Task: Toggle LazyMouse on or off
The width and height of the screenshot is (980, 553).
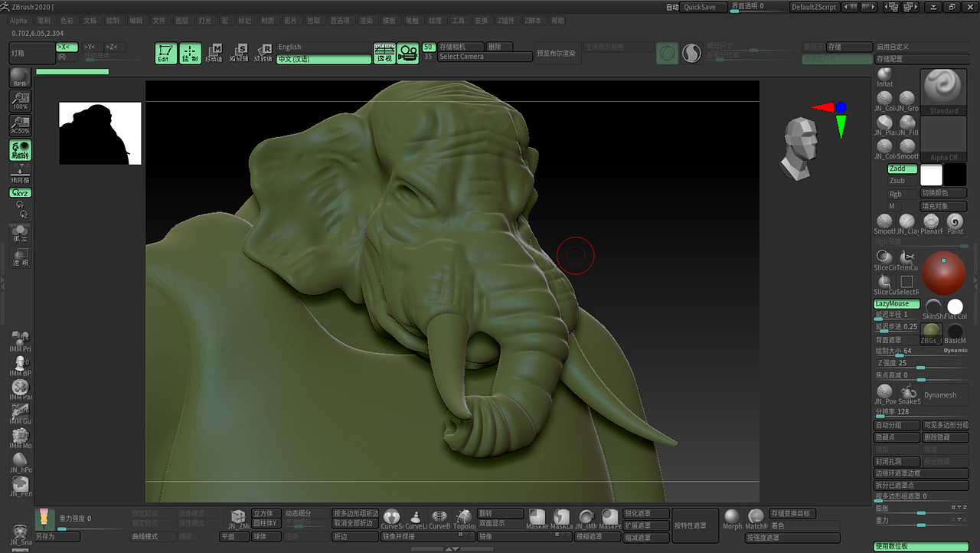Action: point(896,303)
